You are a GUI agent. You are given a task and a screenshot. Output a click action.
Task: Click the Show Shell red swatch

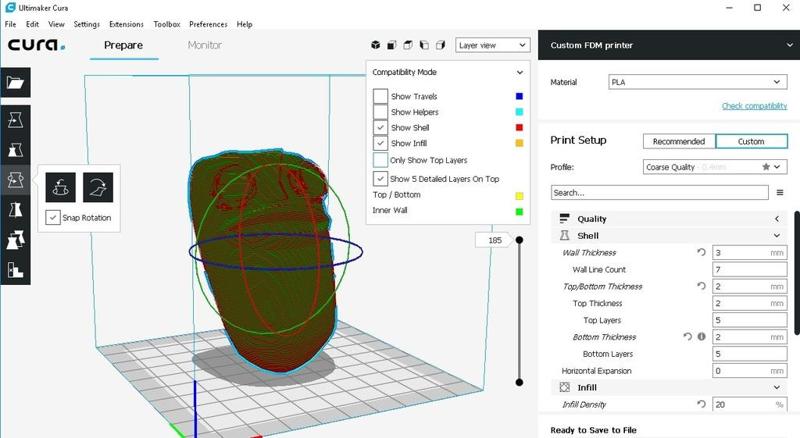pos(519,128)
